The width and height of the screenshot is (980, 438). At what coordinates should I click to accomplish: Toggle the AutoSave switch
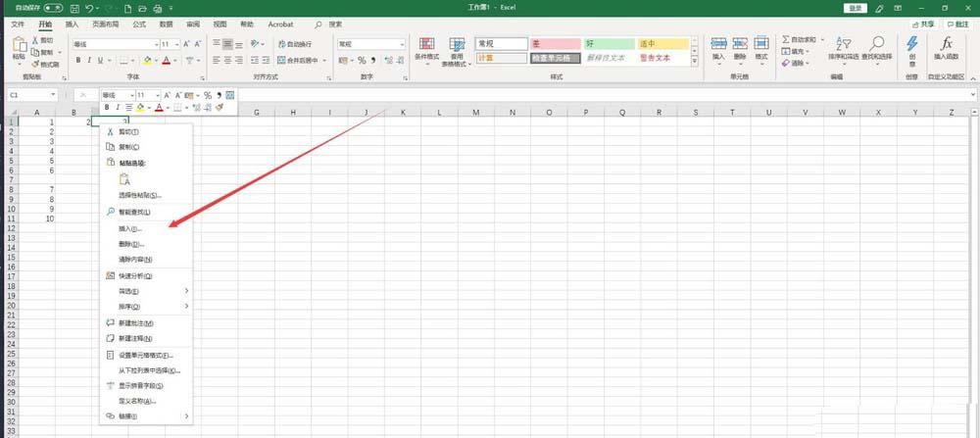53,9
